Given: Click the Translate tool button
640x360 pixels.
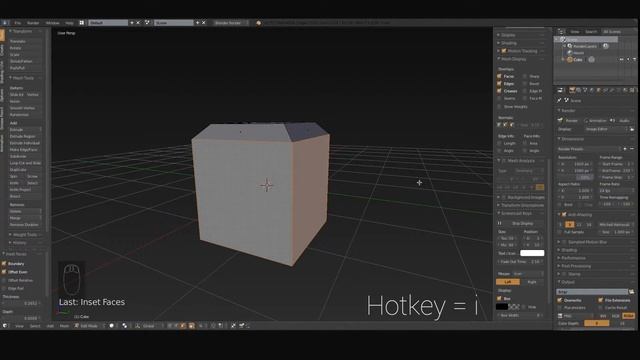Looking at the screenshot, I should click(25, 41).
